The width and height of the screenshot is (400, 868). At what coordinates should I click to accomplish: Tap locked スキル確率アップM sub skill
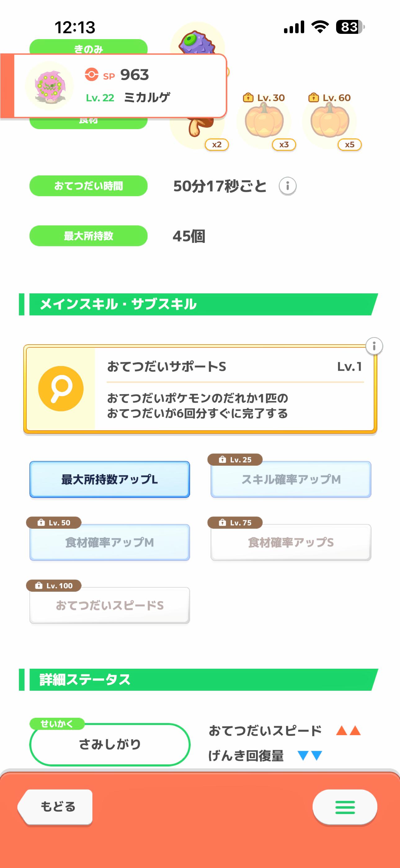click(291, 479)
